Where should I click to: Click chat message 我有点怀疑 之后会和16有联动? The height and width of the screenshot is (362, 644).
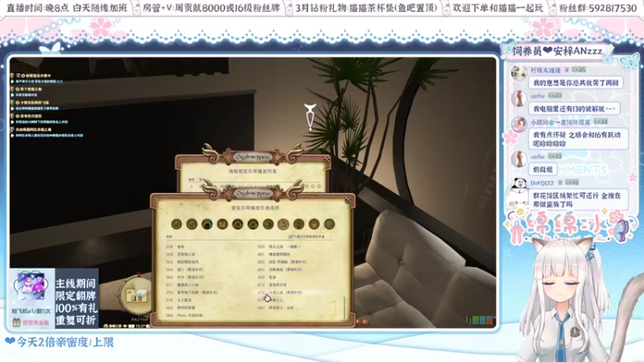(x=578, y=139)
